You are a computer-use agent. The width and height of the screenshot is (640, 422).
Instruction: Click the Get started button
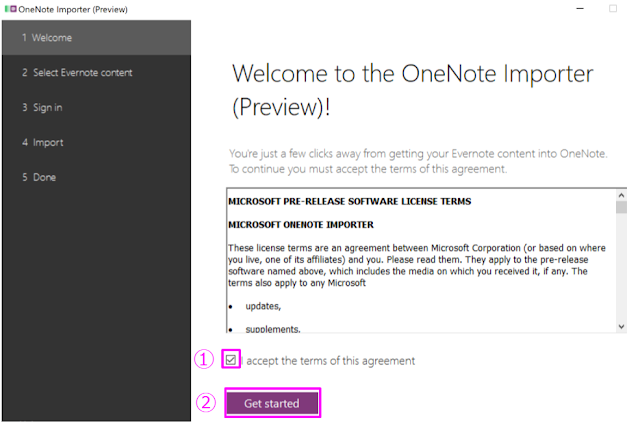272,403
